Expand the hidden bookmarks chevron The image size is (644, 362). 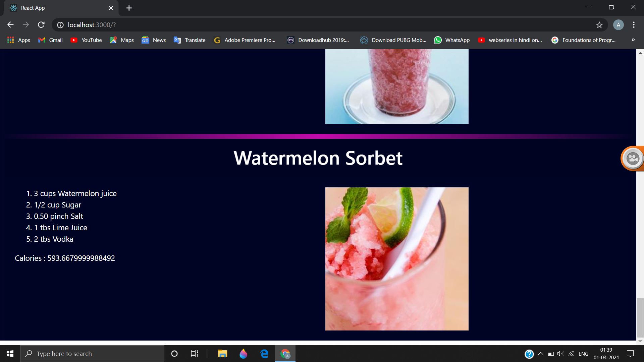point(633,40)
